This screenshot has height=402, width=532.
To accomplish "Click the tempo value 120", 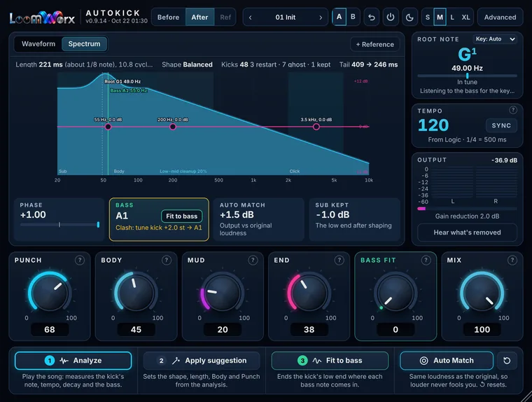I will tap(433, 125).
